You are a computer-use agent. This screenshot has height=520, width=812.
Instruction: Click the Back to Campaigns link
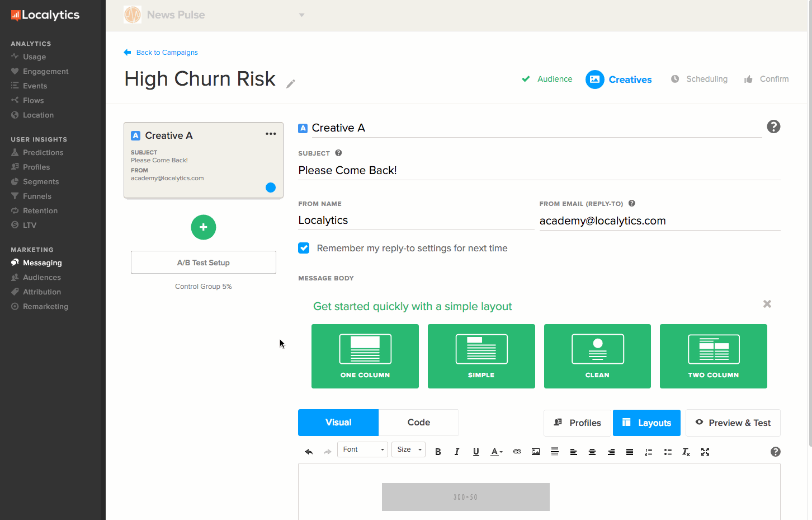coord(167,53)
